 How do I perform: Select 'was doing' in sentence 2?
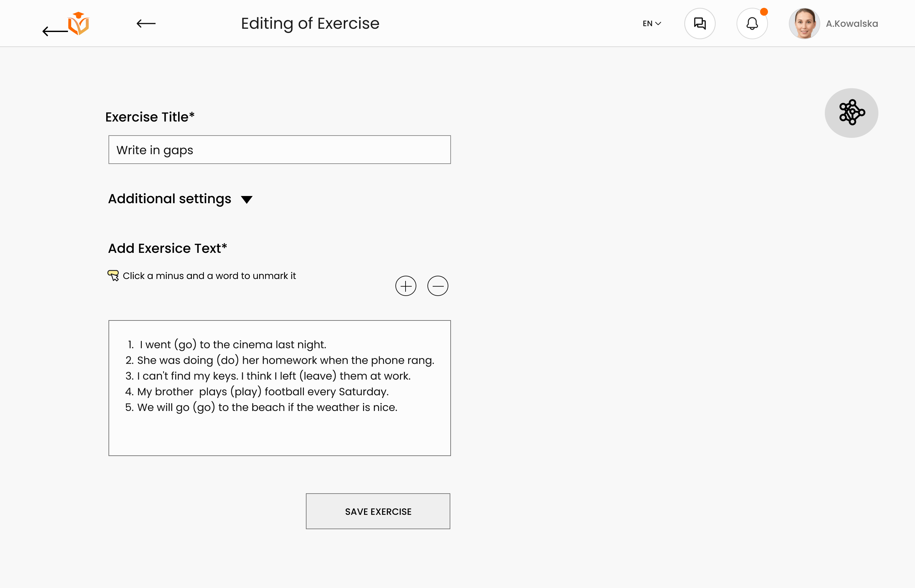pos(186,360)
